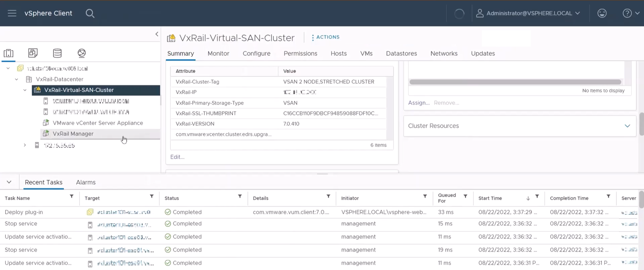Open the vSphere Client hamburger menu
This screenshot has width=644, height=270.
(x=12, y=13)
